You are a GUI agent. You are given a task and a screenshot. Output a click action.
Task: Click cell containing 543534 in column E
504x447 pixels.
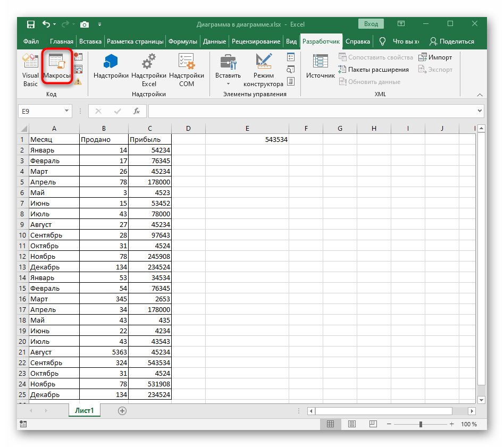point(247,139)
